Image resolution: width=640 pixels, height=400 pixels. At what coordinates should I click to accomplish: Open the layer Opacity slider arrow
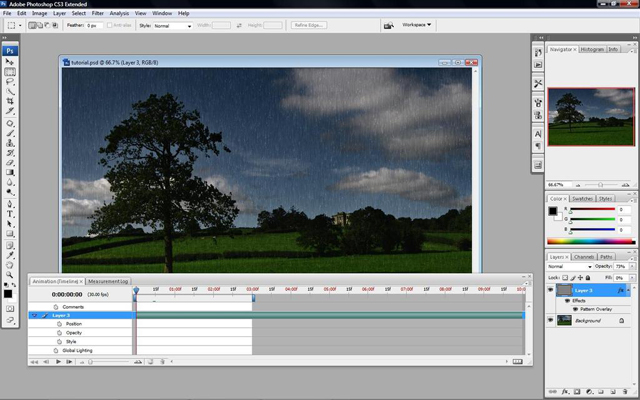(x=633, y=267)
